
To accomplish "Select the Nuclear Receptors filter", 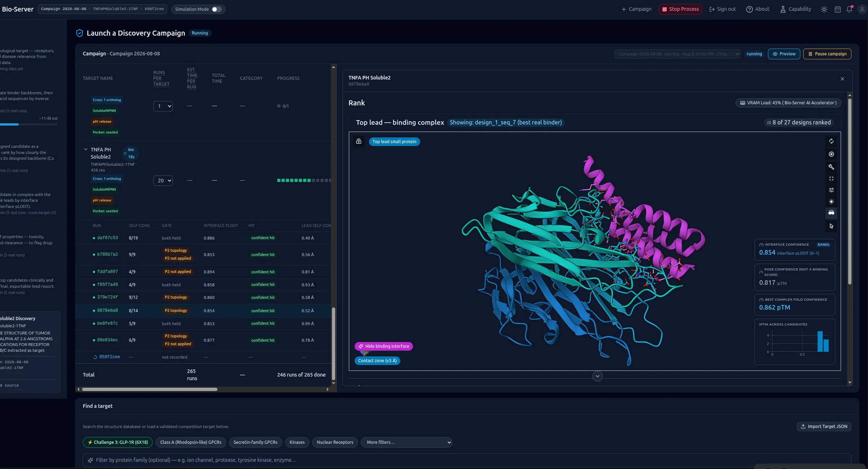I will pyautogui.click(x=335, y=442).
